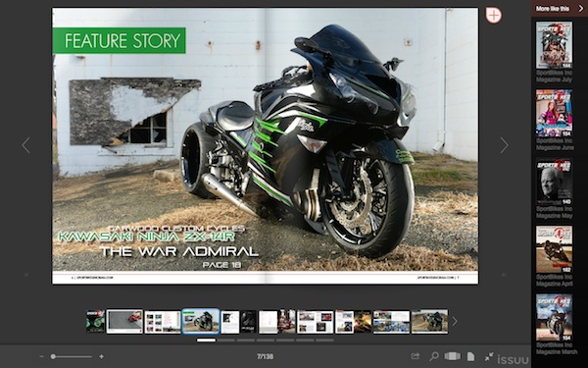Zoom out with the minus icon

(41, 356)
